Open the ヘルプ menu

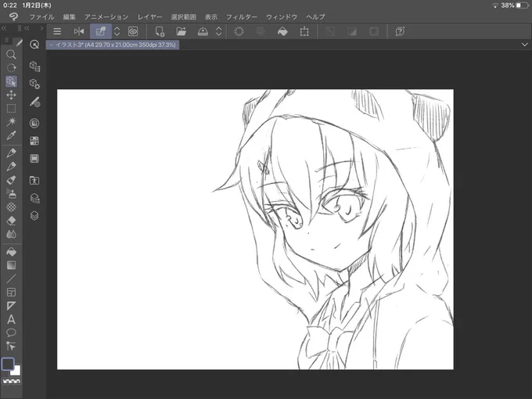(x=315, y=17)
